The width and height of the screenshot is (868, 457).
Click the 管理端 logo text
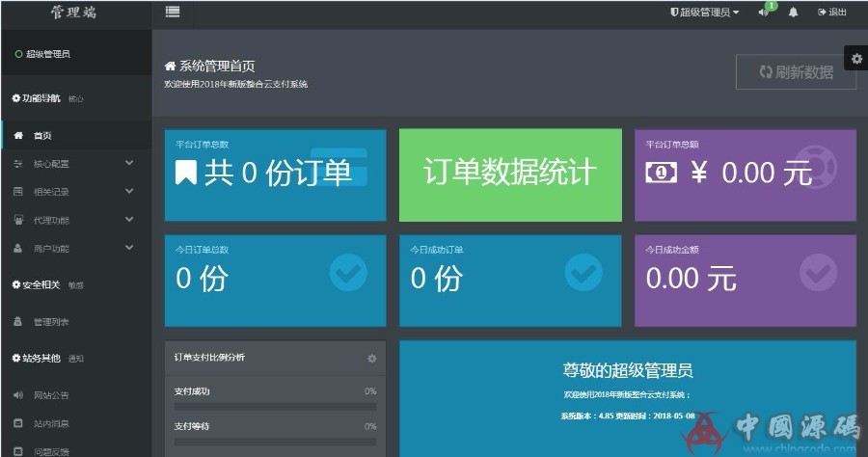point(73,13)
